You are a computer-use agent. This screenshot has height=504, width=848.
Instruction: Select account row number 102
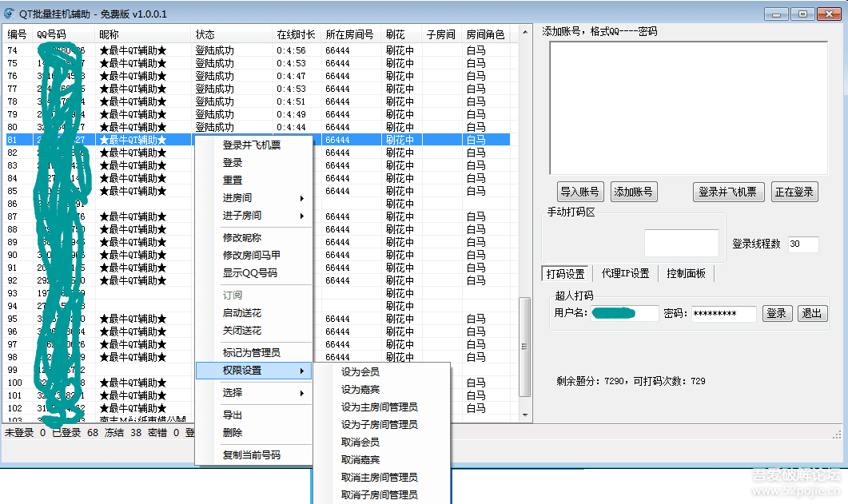257,408
